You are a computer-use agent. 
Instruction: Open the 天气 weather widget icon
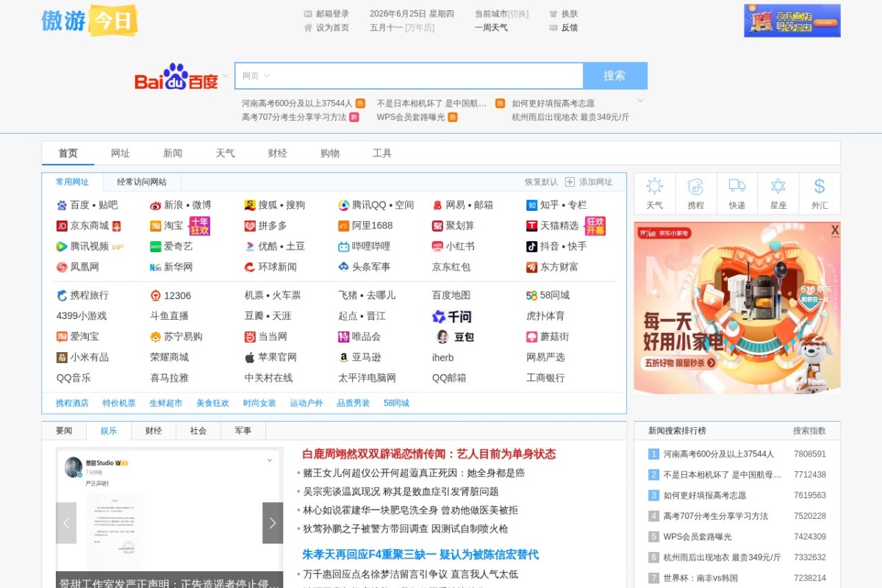click(x=654, y=186)
